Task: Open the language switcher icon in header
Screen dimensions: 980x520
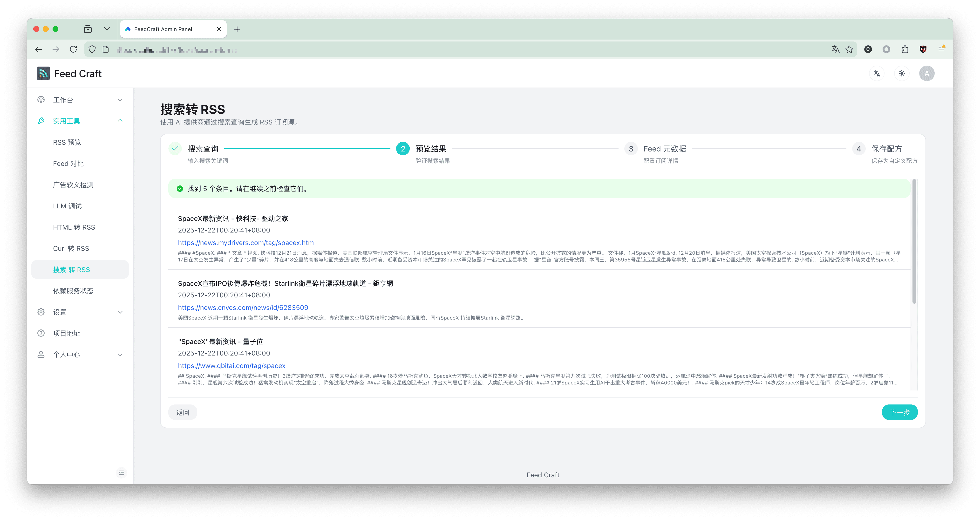Action: 877,73
